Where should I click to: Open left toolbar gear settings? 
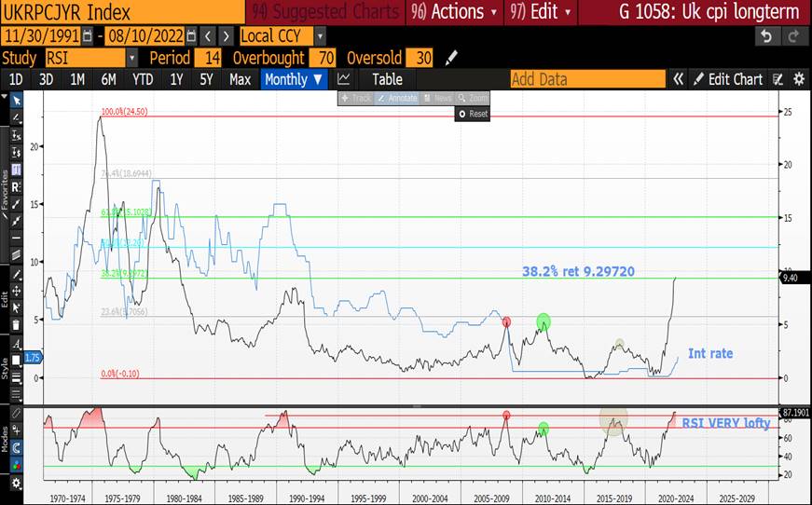16,484
